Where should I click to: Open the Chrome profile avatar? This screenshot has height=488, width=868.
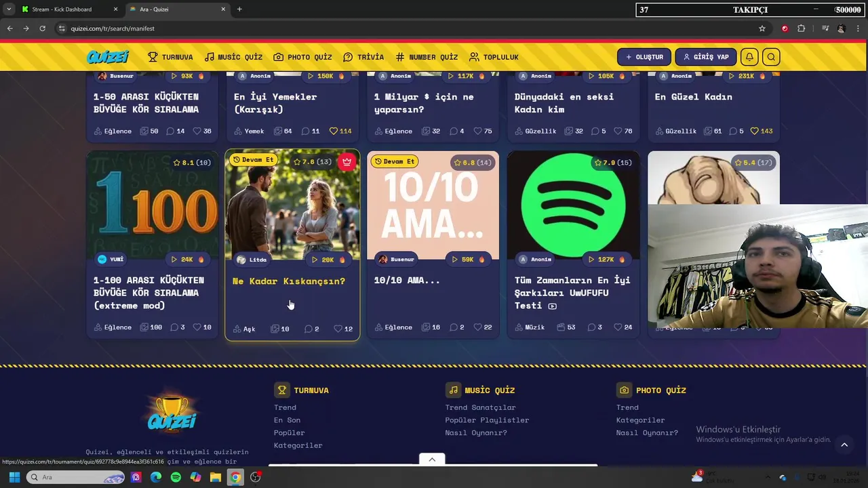click(842, 28)
